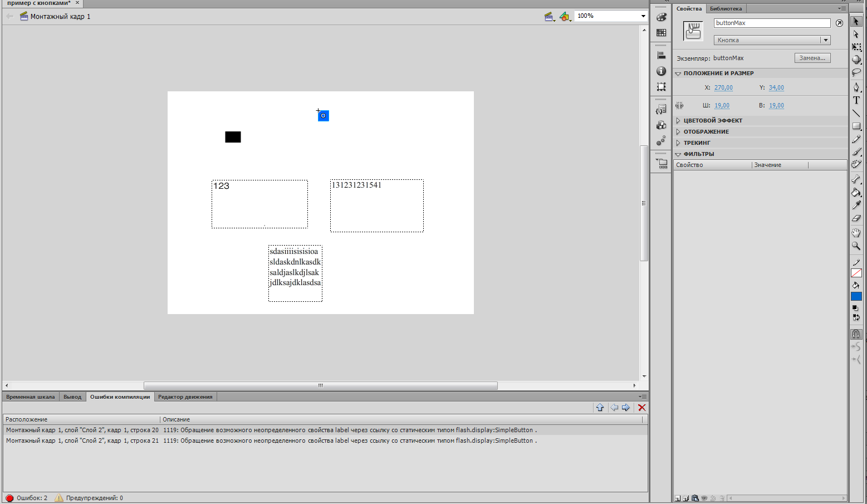Open the Transform panel icon
The width and height of the screenshot is (867, 504).
(661, 87)
